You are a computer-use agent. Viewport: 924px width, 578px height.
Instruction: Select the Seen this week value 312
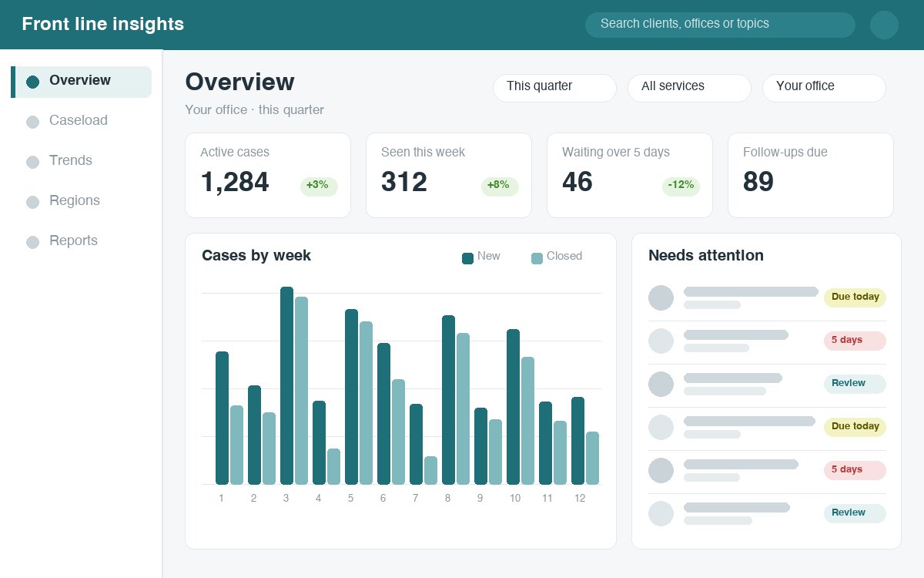tap(404, 182)
